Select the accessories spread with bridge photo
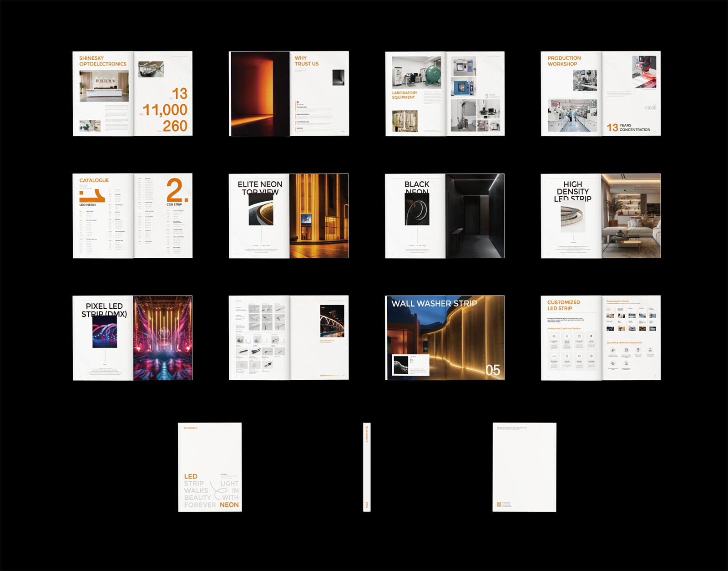Screen dimensions: 728x571 288,337
